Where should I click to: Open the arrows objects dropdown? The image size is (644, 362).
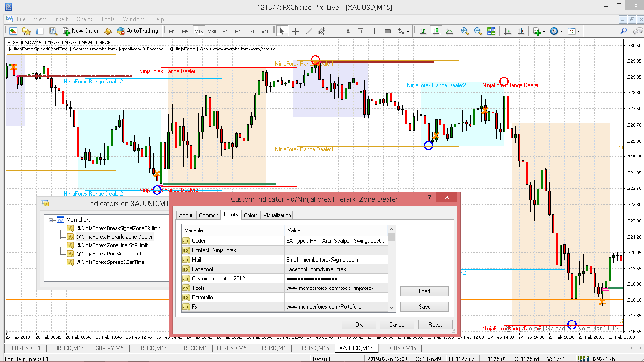pyautogui.click(x=404, y=31)
